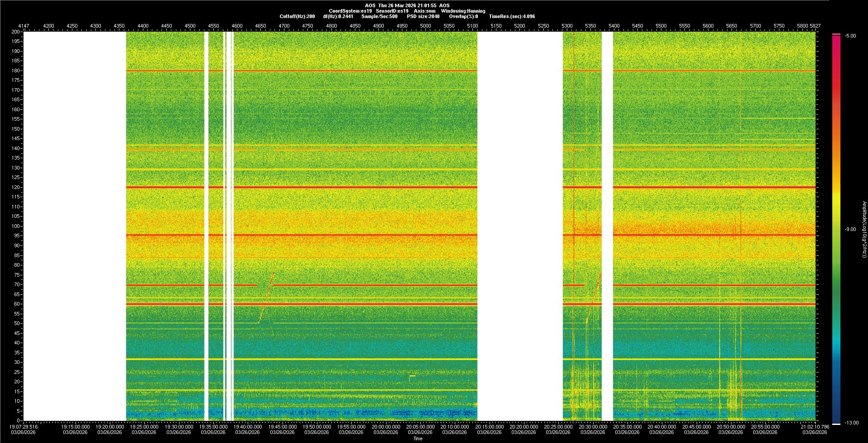Viewport: 868px width, 443px height.
Task: Click the 5000 tick on top axis
Action: coord(425,26)
